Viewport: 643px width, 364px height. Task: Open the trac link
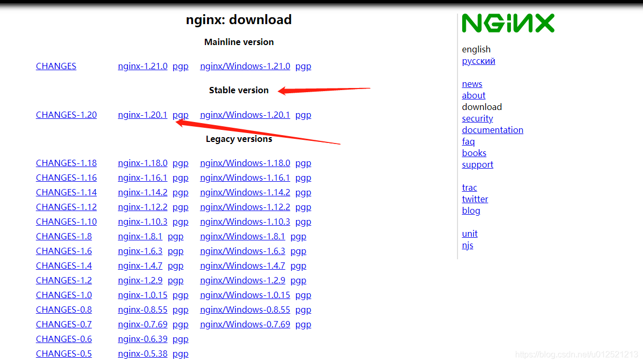[x=470, y=188]
